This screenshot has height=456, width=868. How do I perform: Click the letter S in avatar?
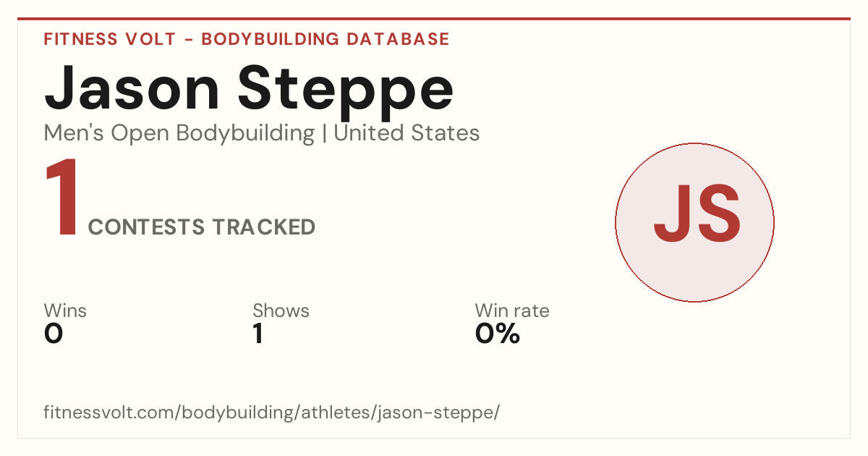pos(720,214)
